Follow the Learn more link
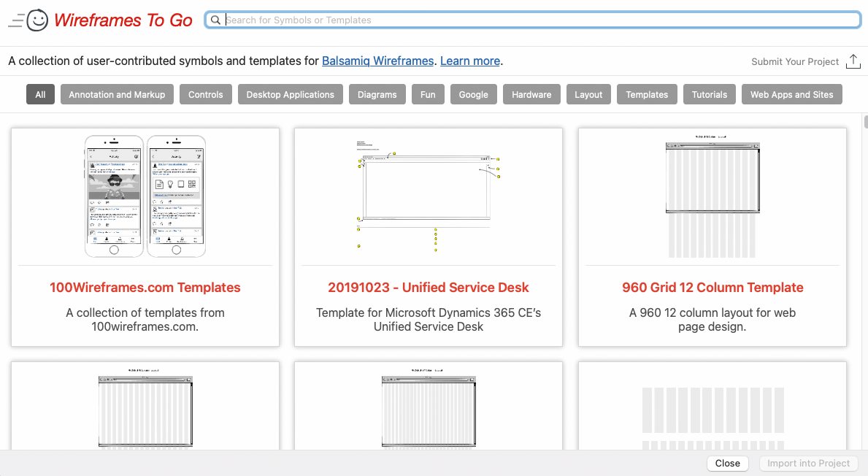Screen dimensions: 868x476 pyautogui.click(x=470, y=61)
